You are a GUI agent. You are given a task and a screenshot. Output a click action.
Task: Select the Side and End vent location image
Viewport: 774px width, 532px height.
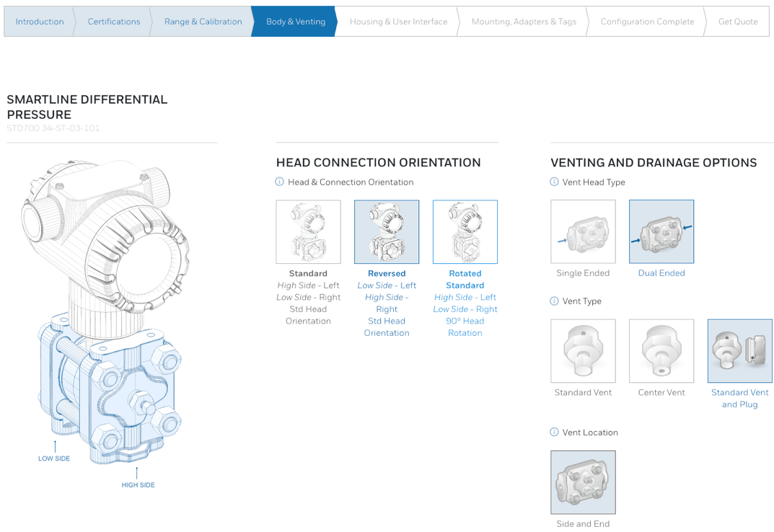click(x=583, y=482)
